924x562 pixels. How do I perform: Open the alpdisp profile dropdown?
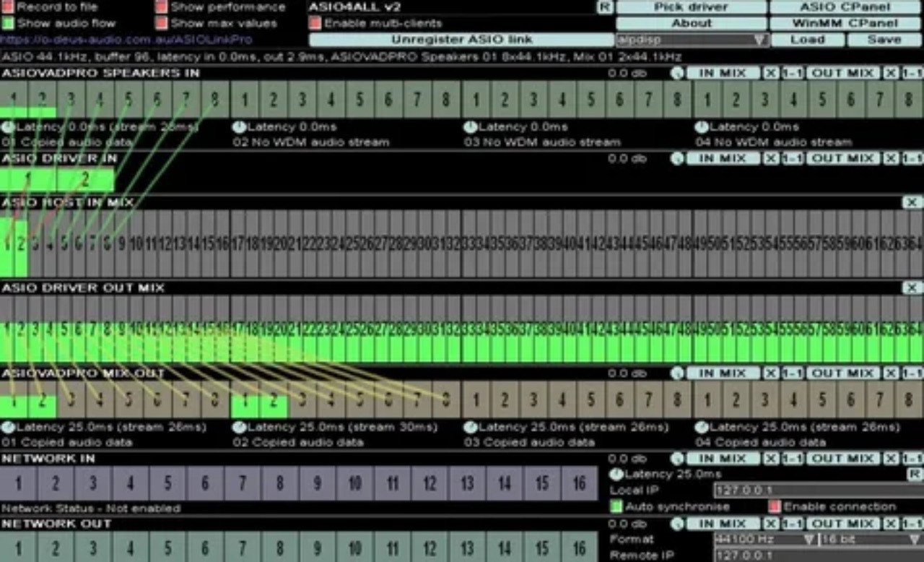tap(692, 40)
